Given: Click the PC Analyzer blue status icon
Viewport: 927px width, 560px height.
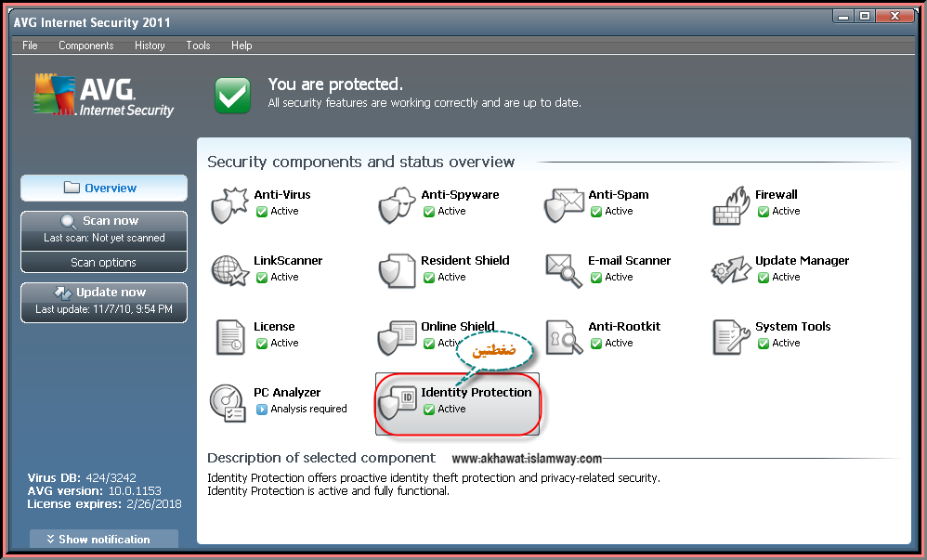Looking at the screenshot, I should point(262,410).
